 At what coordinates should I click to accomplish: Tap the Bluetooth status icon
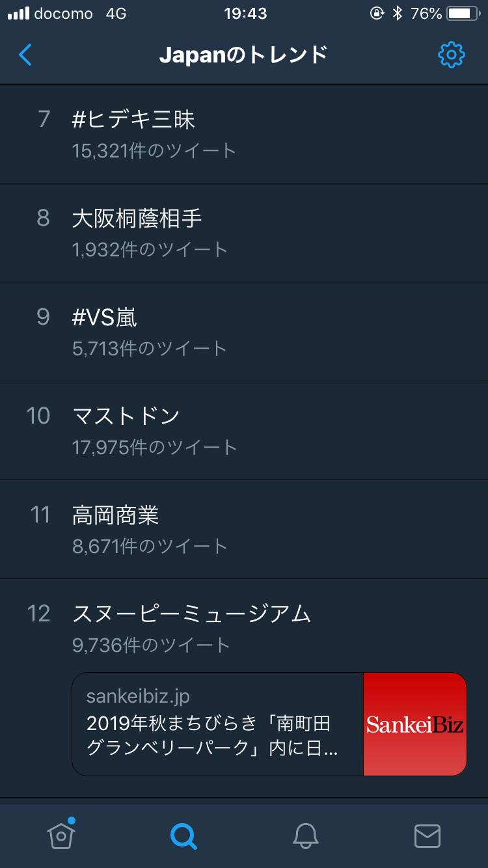(x=398, y=14)
